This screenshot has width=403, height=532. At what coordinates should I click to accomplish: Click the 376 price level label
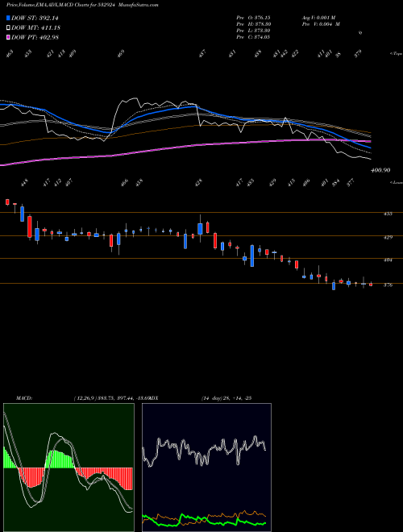tap(388, 285)
